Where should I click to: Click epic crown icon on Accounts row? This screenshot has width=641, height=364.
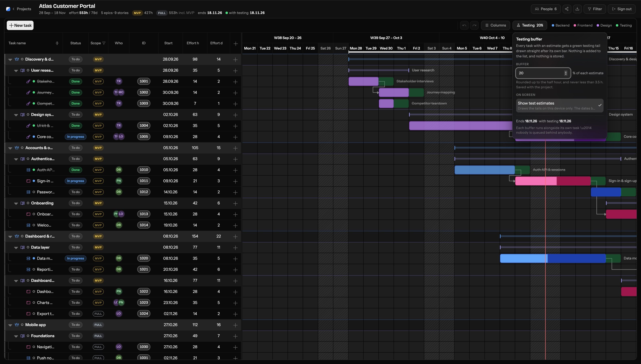click(17, 148)
